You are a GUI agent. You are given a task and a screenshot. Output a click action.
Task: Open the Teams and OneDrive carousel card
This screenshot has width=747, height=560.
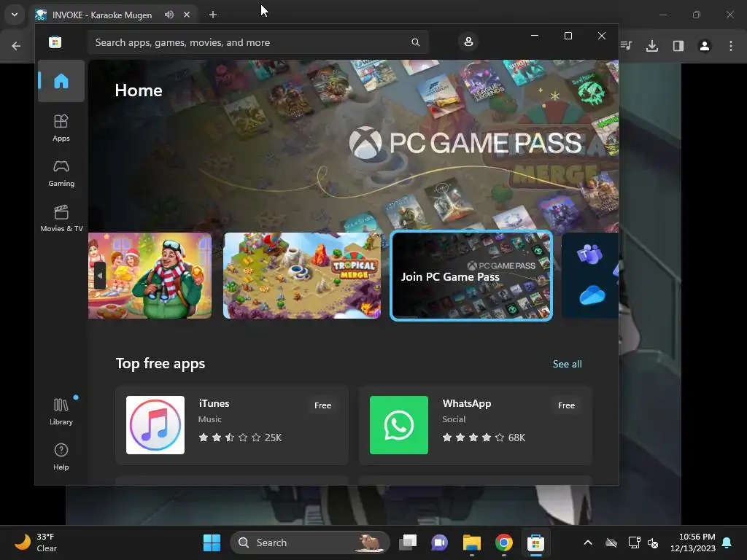coord(589,276)
